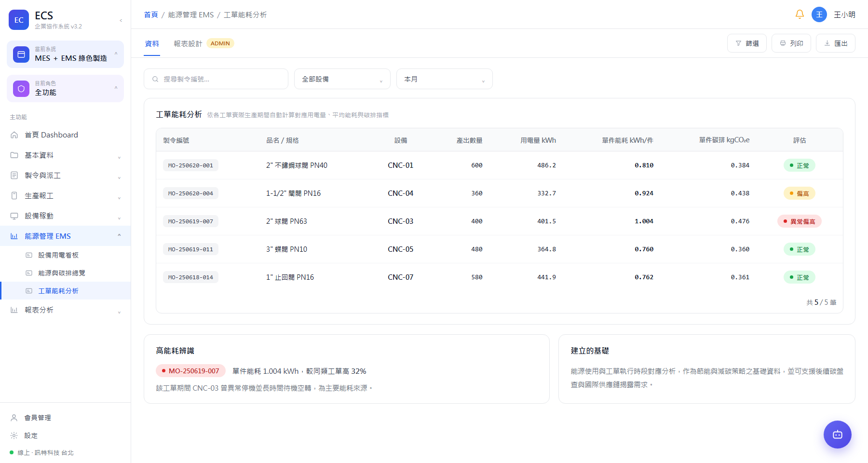Image resolution: width=868 pixels, height=463 pixels.
Task: Open the 本月 period dropdown
Action: point(445,79)
